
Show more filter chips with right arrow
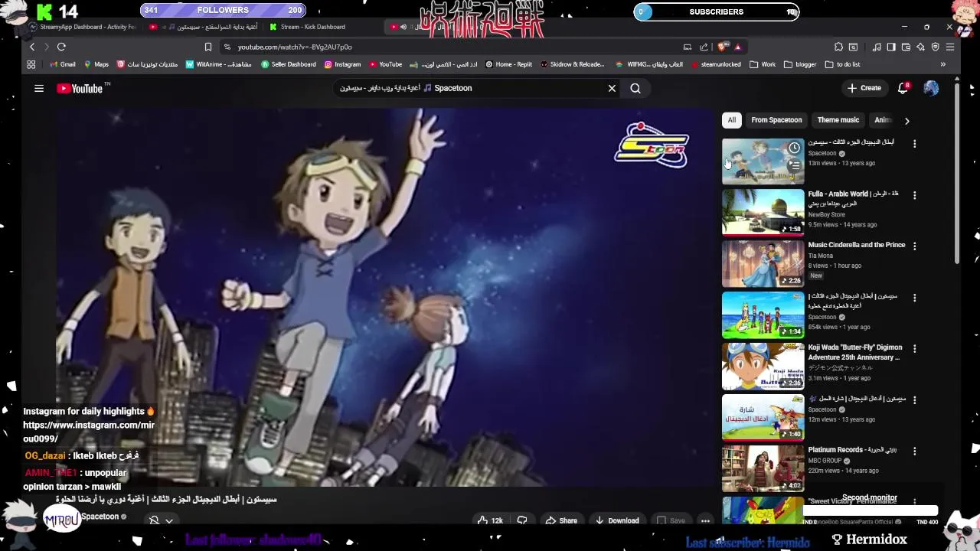(907, 120)
